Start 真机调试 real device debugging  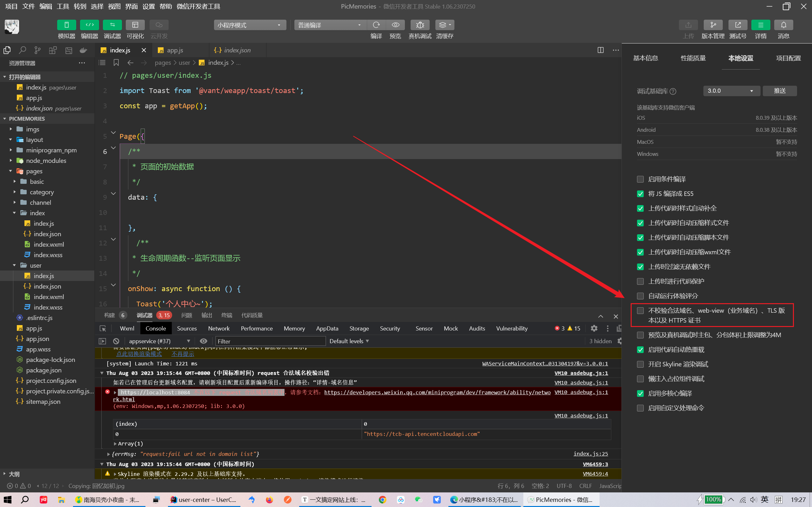coord(420,25)
